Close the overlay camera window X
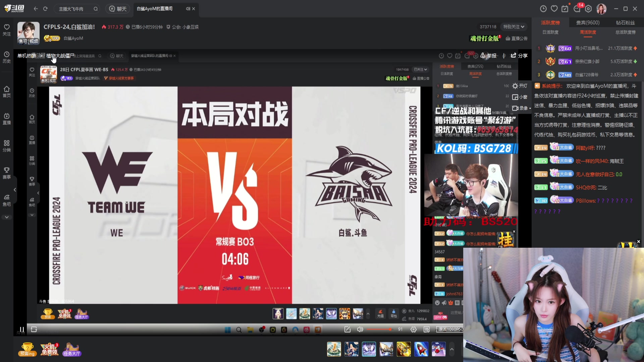 point(639,241)
